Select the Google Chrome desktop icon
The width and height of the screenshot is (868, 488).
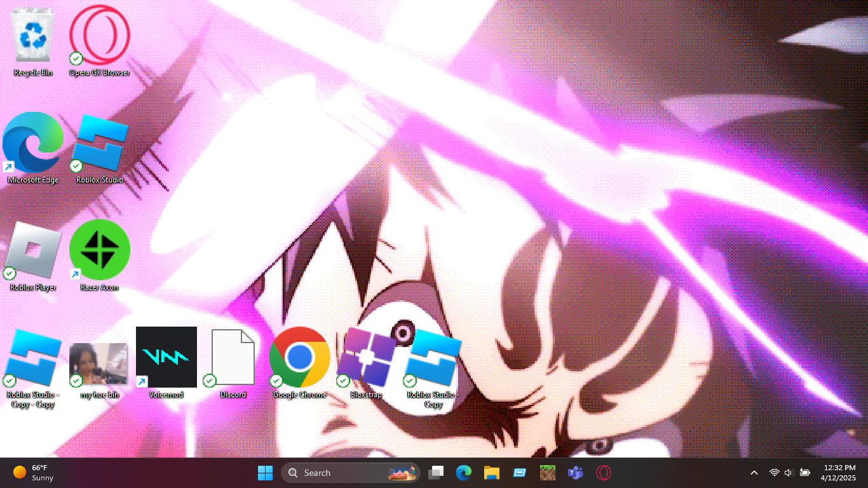(x=300, y=363)
